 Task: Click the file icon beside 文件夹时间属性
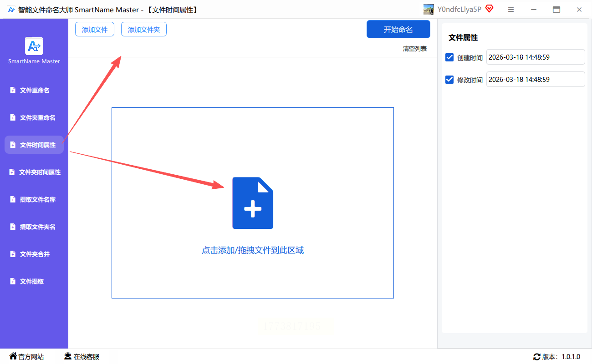pyautogui.click(x=12, y=172)
